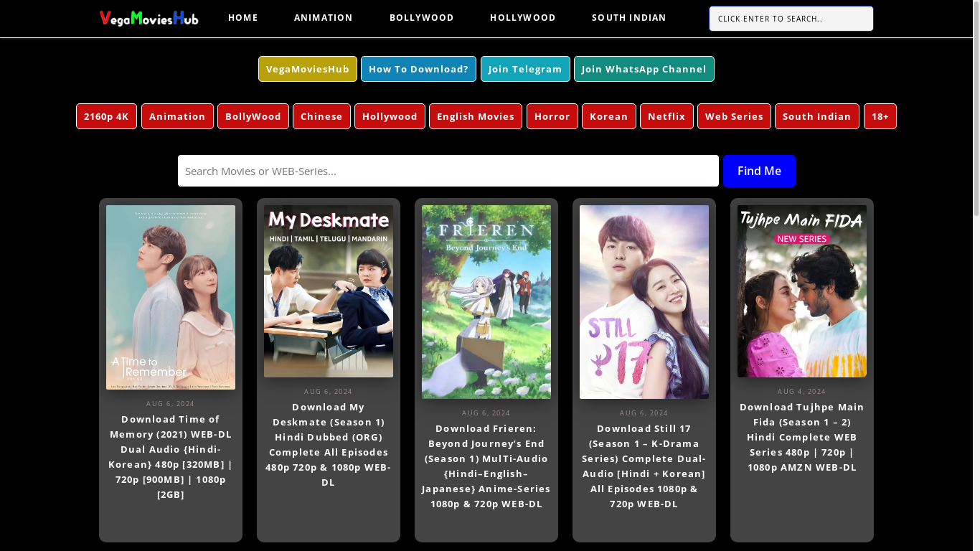
Task: Open the Still 17 poster
Action: pyautogui.click(x=644, y=302)
